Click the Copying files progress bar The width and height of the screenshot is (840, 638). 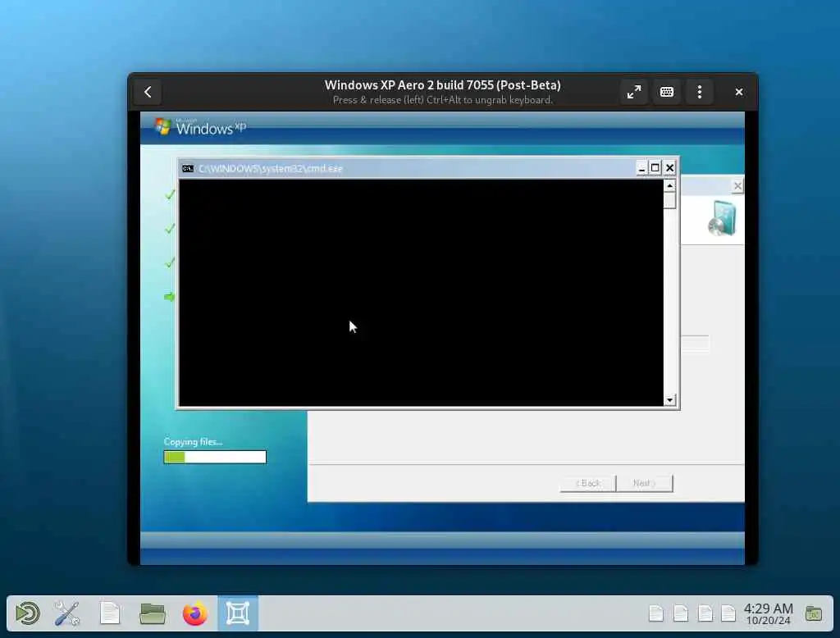pyautogui.click(x=215, y=457)
